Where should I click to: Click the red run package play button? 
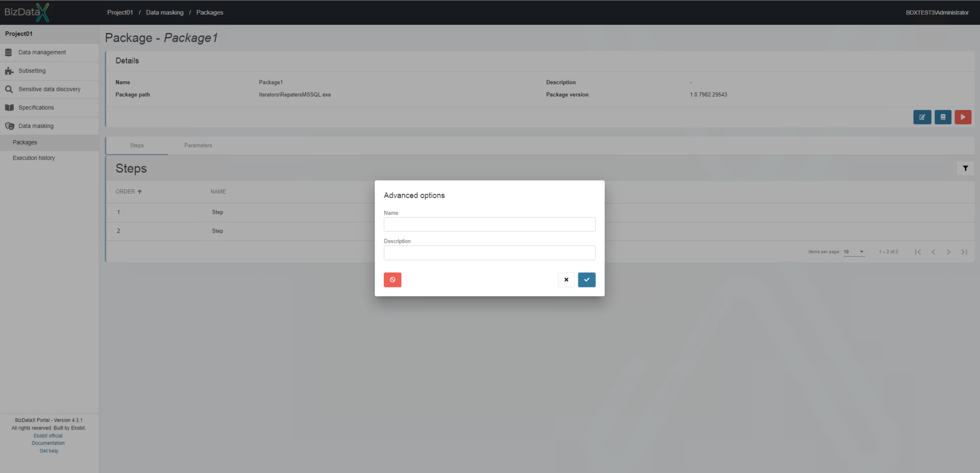[x=963, y=117]
